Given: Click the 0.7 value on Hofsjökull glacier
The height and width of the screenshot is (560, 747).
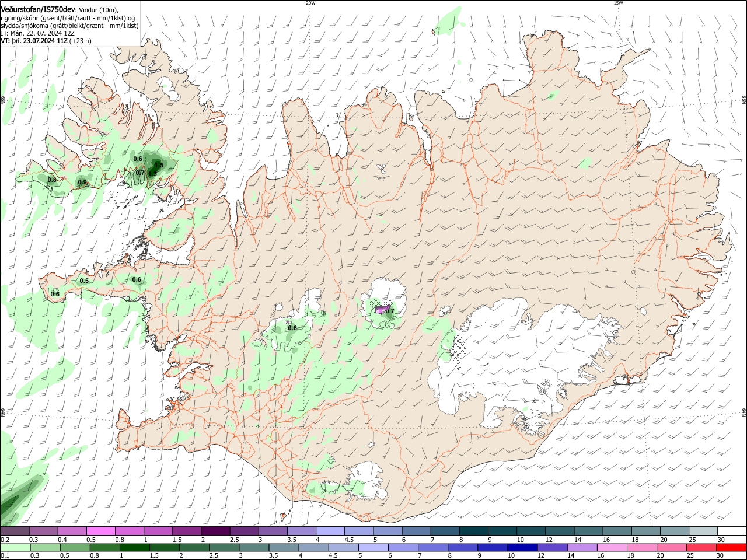Looking at the screenshot, I should [390, 311].
